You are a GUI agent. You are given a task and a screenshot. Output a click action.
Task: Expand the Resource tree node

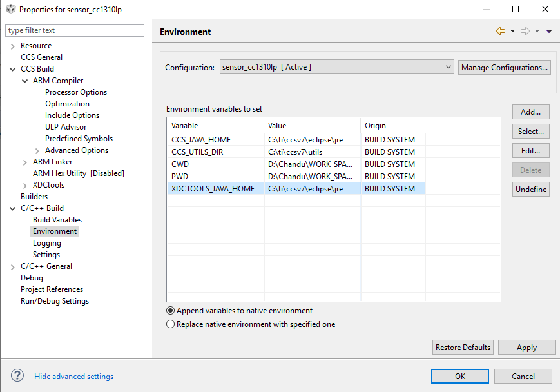tap(13, 46)
